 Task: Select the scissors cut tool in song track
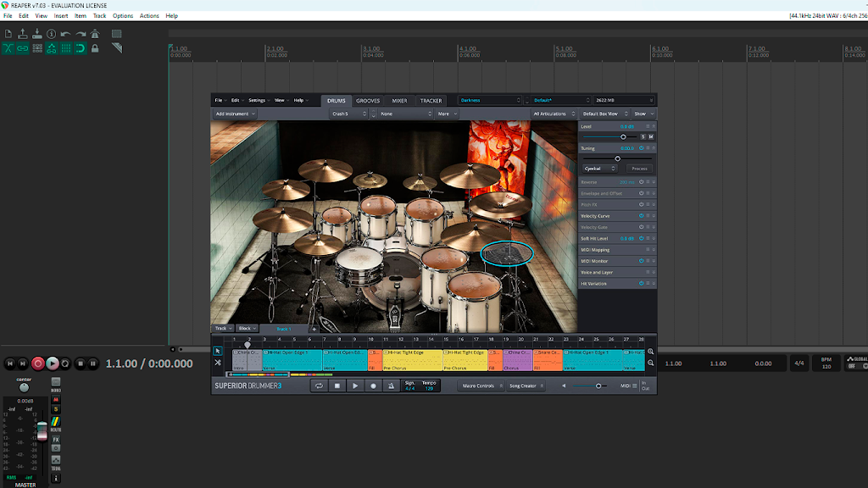218,363
